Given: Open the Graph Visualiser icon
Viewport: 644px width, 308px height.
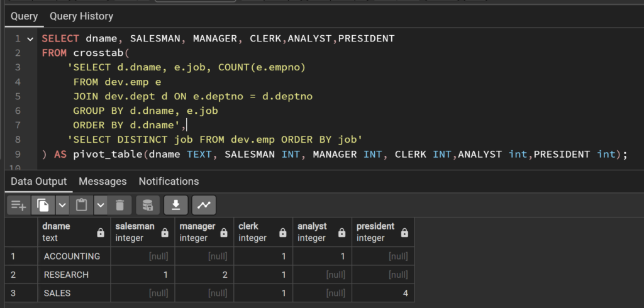Looking at the screenshot, I should [x=204, y=205].
